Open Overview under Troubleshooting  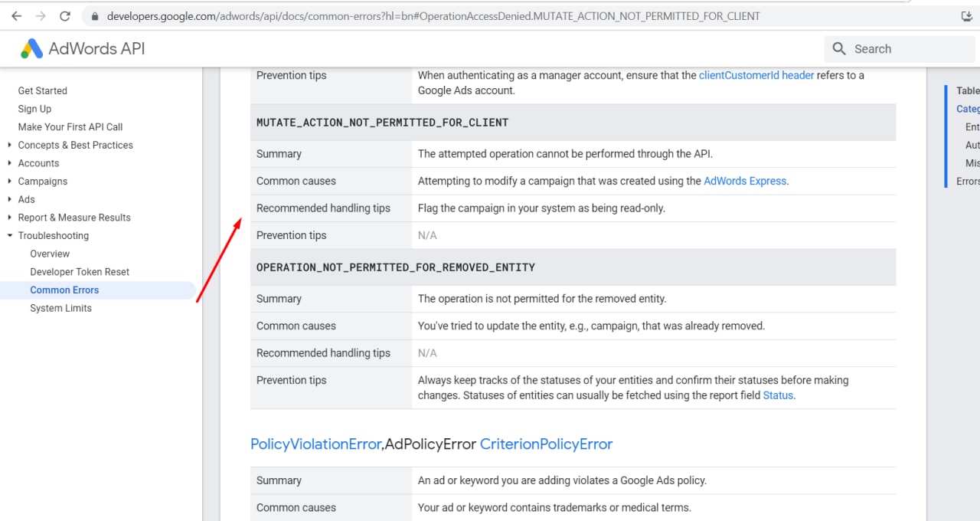coord(50,254)
